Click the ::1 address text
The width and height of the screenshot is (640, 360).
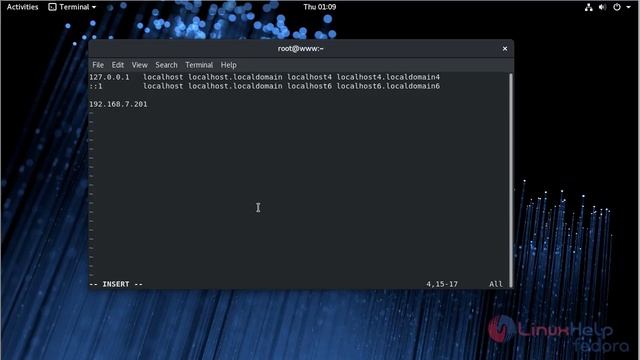click(x=96, y=86)
